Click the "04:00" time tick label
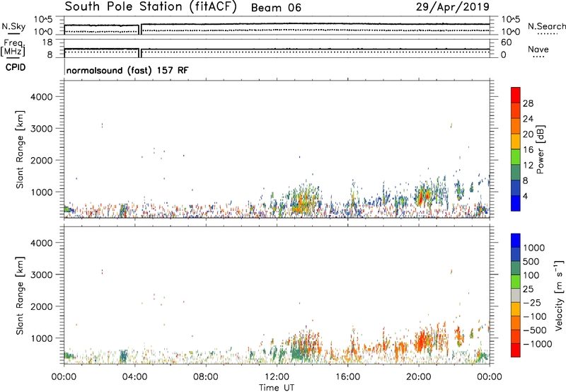566x392 pixels. pos(134,377)
